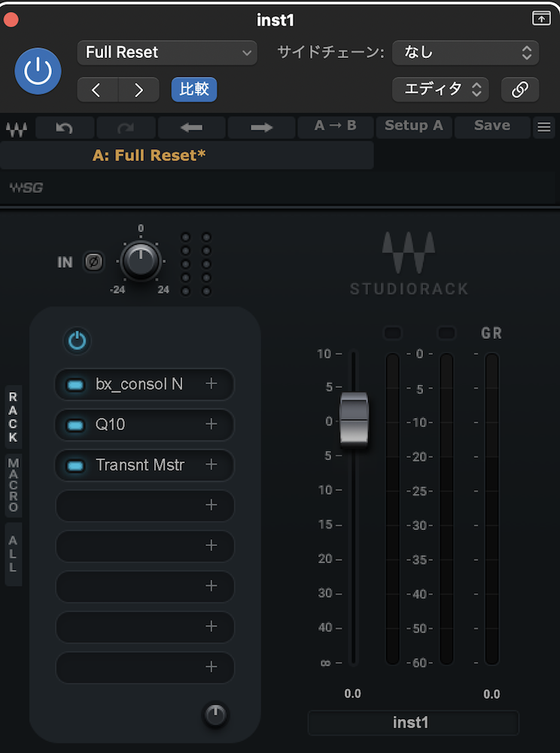
Task: Click the plus icon on Transnt Mstr slot
Action: point(212,464)
